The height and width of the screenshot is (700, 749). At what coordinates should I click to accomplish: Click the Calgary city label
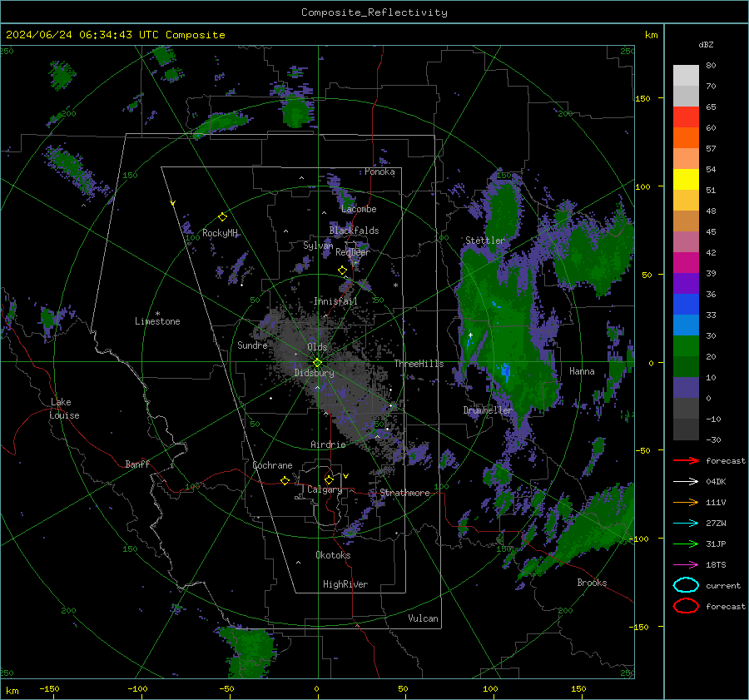[x=325, y=489]
